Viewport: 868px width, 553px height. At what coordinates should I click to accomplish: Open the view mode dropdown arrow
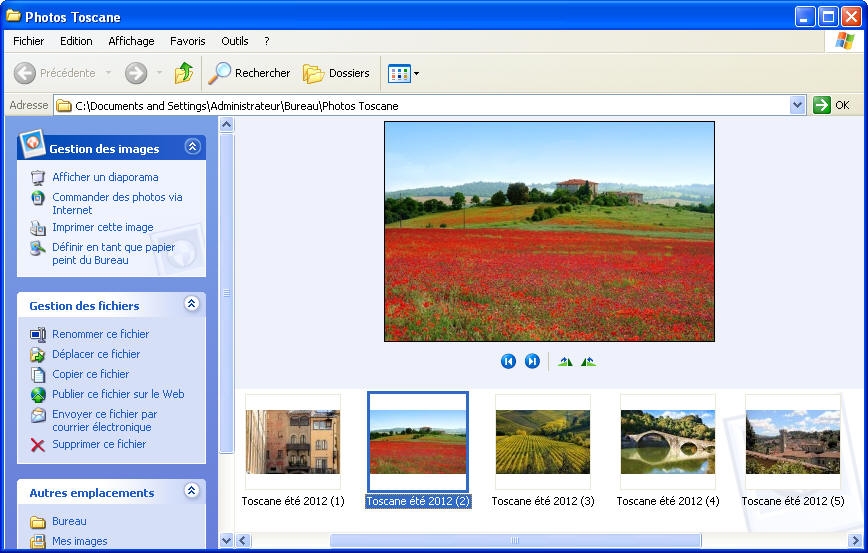(x=416, y=73)
